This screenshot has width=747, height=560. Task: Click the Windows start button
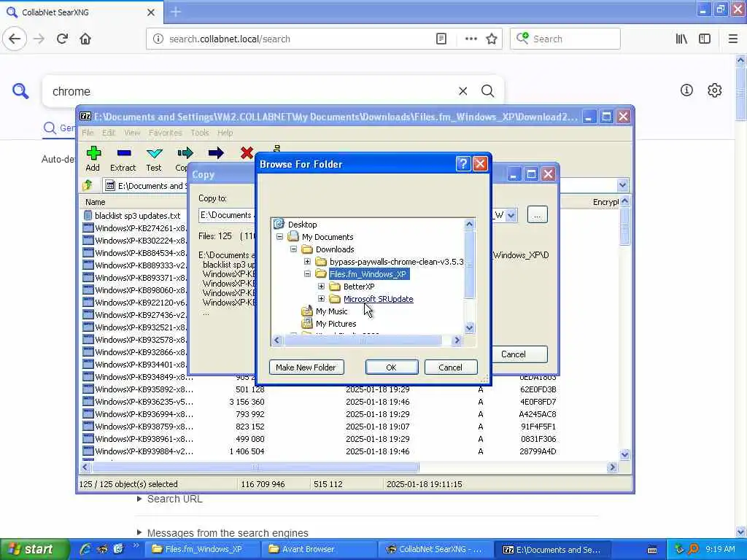(x=34, y=549)
